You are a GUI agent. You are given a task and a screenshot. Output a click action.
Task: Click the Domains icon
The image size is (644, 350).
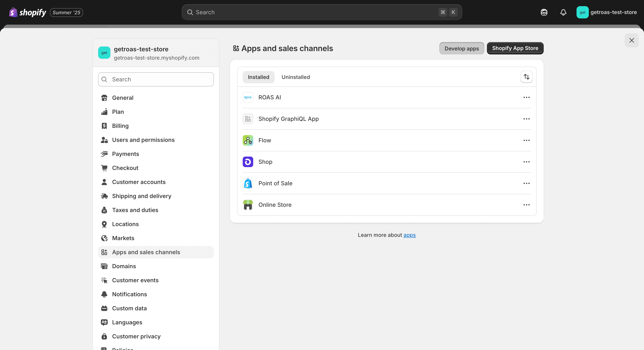(x=104, y=266)
